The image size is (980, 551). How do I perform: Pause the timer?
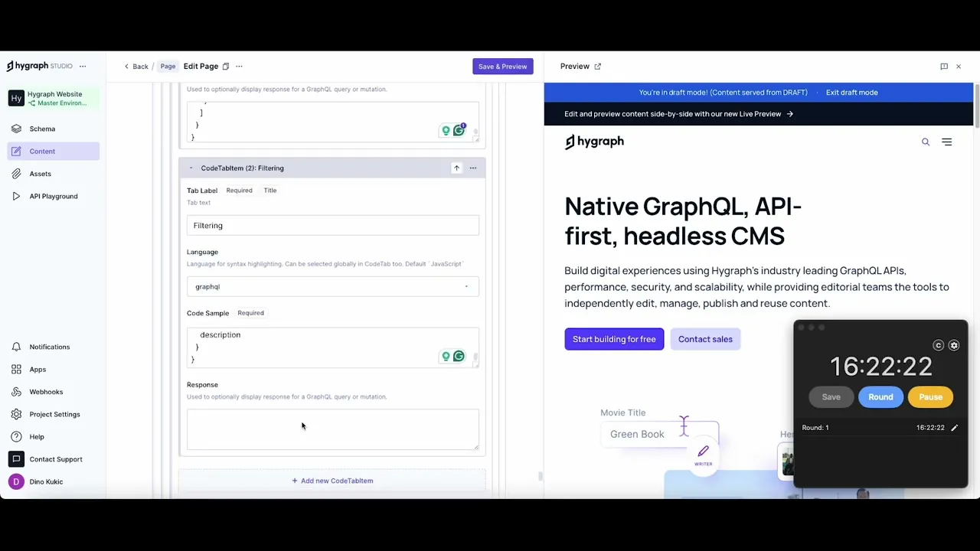(x=930, y=397)
